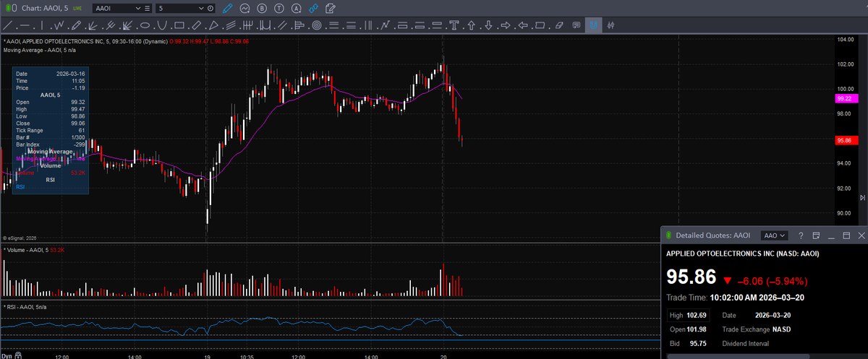This screenshot has height=359, width=868.
Task: Click the large 95.86 quote price
Action: (x=691, y=277)
